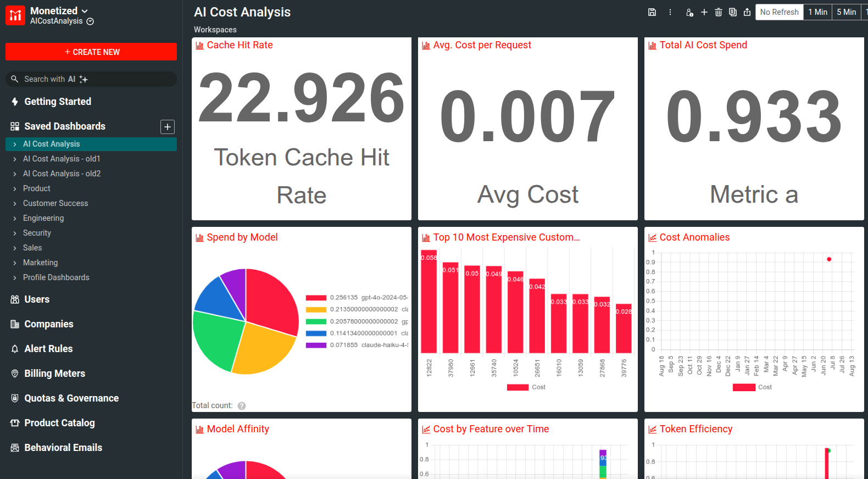The height and width of the screenshot is (479, 868).
Task: Click the save dashboard icon
Action: (x=652, y=12)
